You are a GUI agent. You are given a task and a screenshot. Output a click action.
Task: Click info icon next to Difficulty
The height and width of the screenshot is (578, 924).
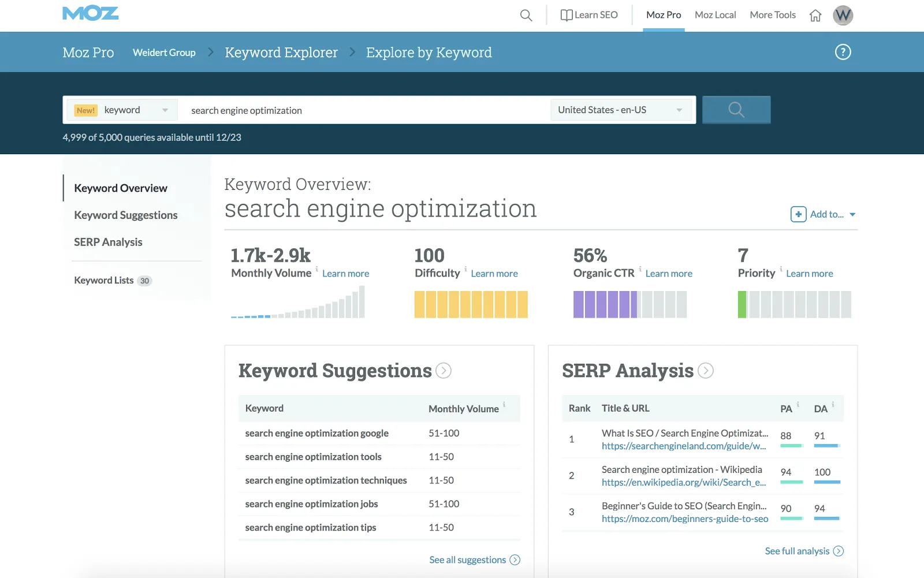click(x=465, y=269)
